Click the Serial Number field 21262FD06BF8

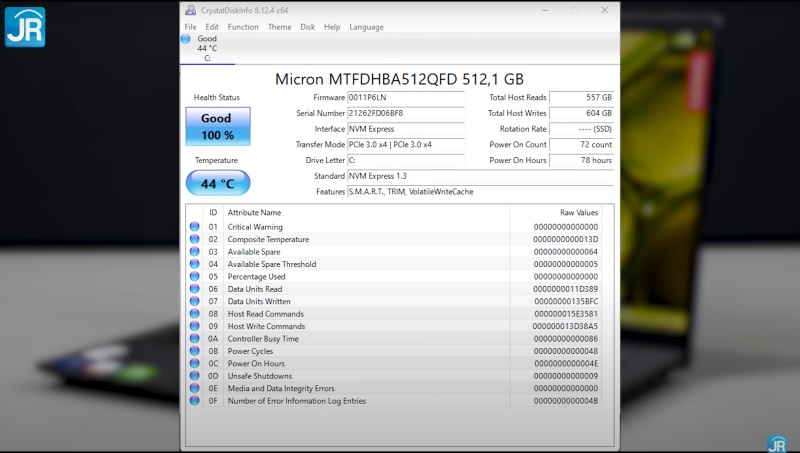(406, 113)
